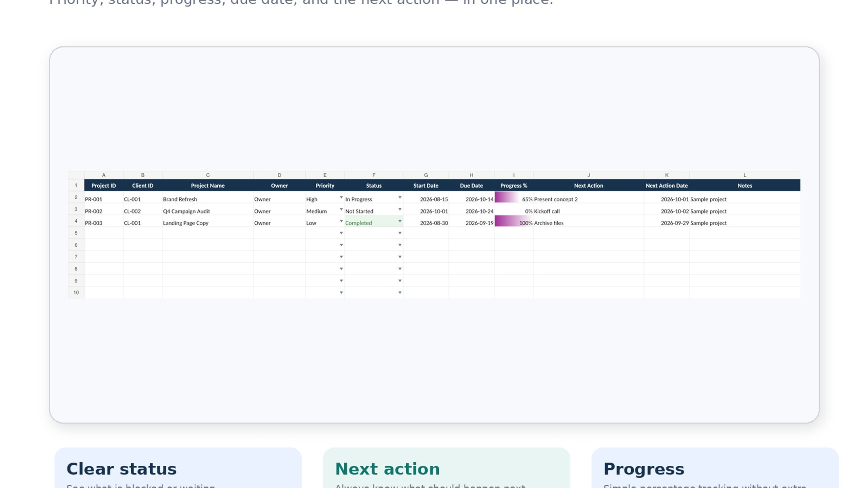Viewport: 868px width, 488px height.
Task: Select column J header letter
Action: coord(589,175)
